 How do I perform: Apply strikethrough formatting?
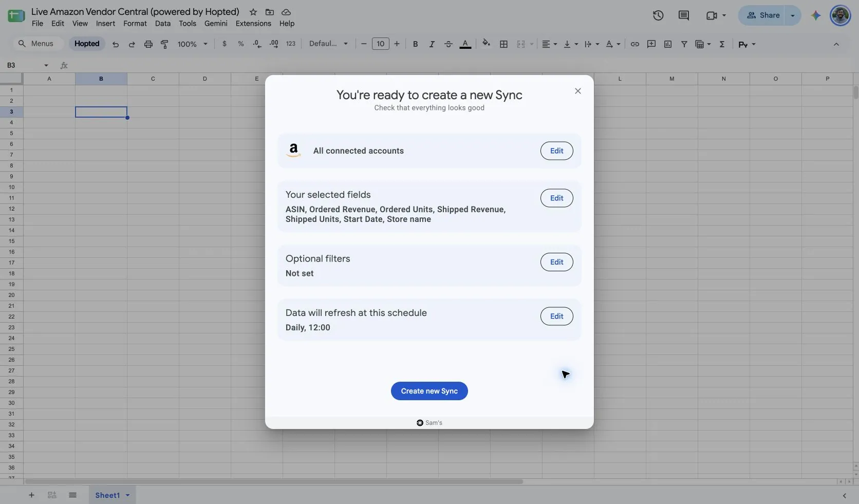coord(448,44)
